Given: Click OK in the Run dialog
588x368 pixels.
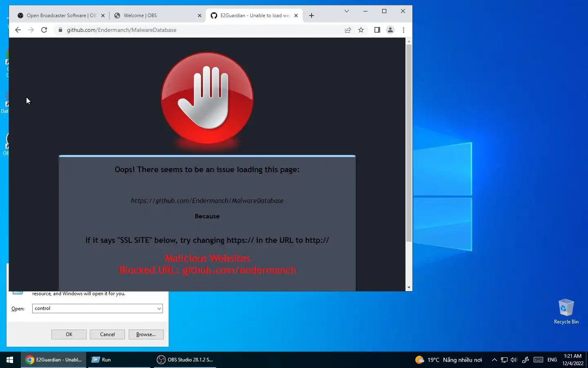Looking at the screenshot, I should click(69, 334).
